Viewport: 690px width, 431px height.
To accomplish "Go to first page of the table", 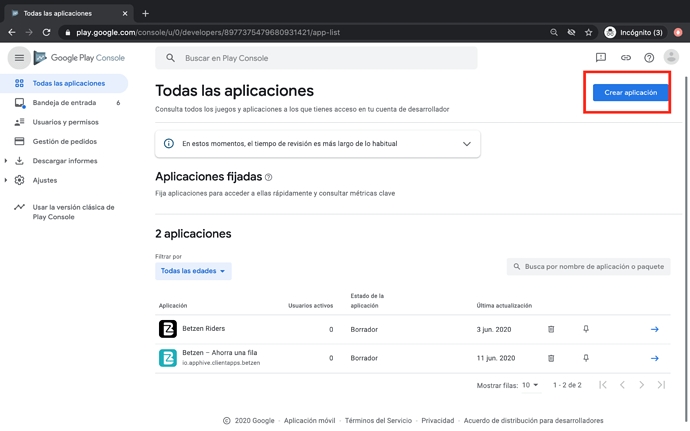I will (603, 385).
